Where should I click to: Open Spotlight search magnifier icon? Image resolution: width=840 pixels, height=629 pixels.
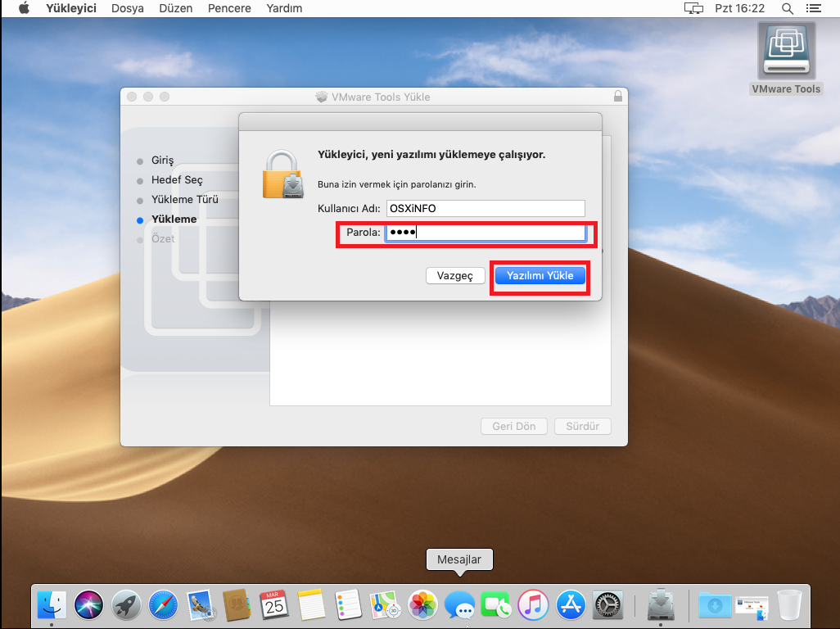pos(787,8)
